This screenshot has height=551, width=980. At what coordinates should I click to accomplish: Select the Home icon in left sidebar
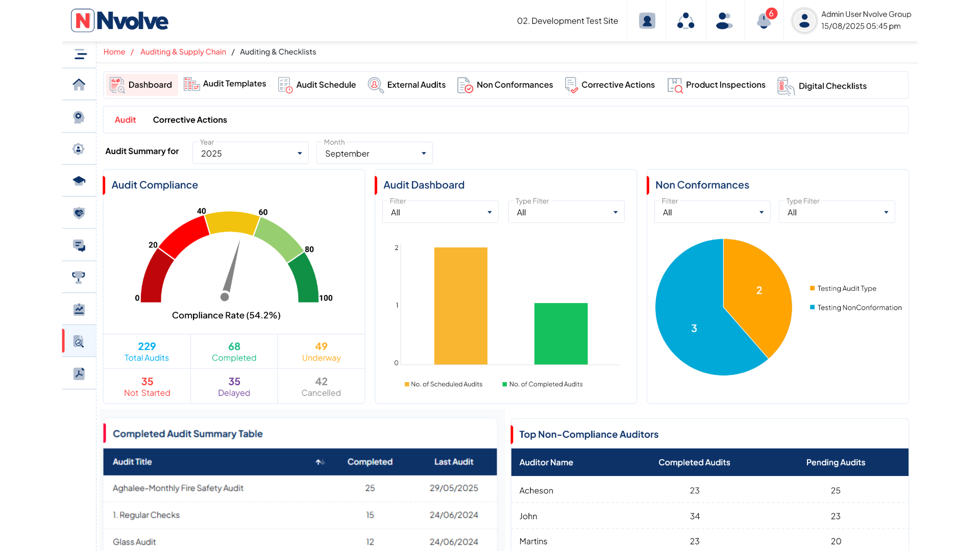(79, 85)
